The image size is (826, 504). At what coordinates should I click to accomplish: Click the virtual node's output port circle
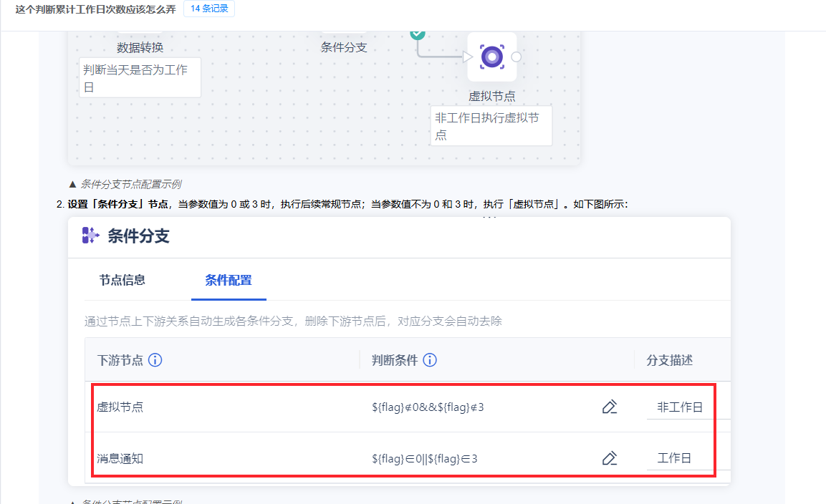click(516, 57)
